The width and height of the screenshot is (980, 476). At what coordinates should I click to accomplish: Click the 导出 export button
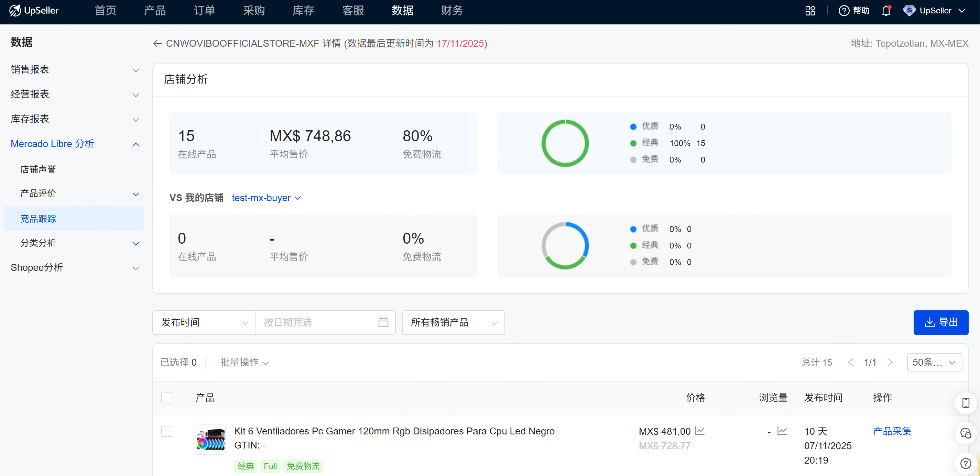(940, 322)
